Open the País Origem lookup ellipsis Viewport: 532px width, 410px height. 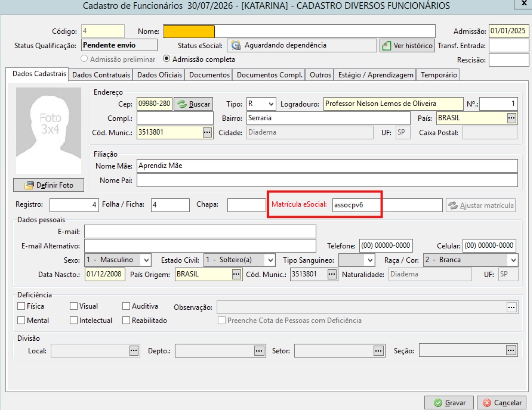pos(236,274)
